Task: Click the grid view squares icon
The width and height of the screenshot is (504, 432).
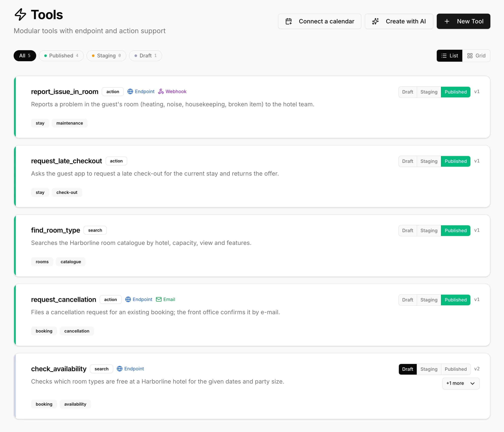Action: [470, 56]
